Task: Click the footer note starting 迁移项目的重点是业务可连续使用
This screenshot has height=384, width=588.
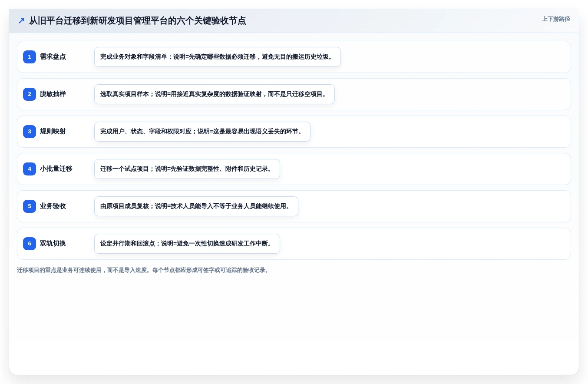Action: pyautogui.click(x=144, y=270)
